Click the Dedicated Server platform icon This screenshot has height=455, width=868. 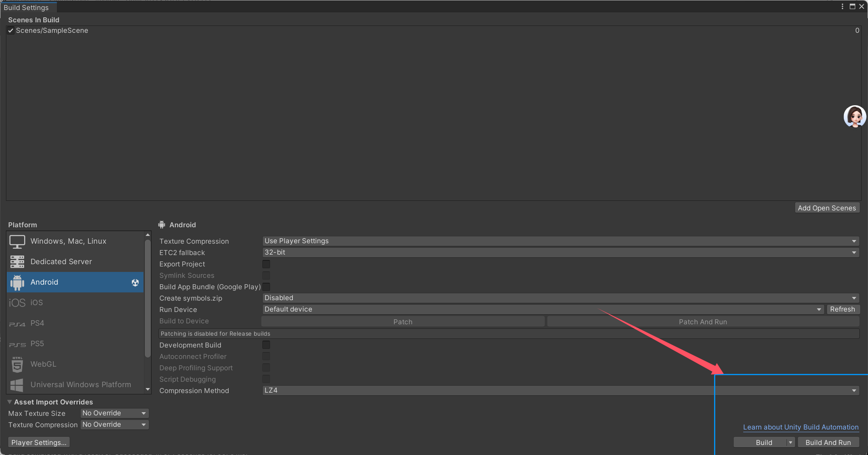coord(17,262)
